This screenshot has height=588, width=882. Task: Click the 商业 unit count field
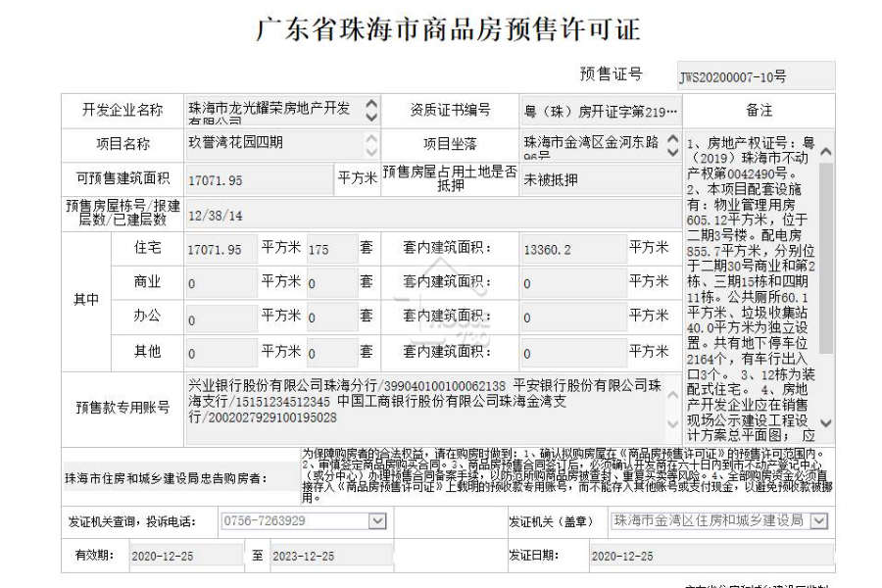click(332, 283)
